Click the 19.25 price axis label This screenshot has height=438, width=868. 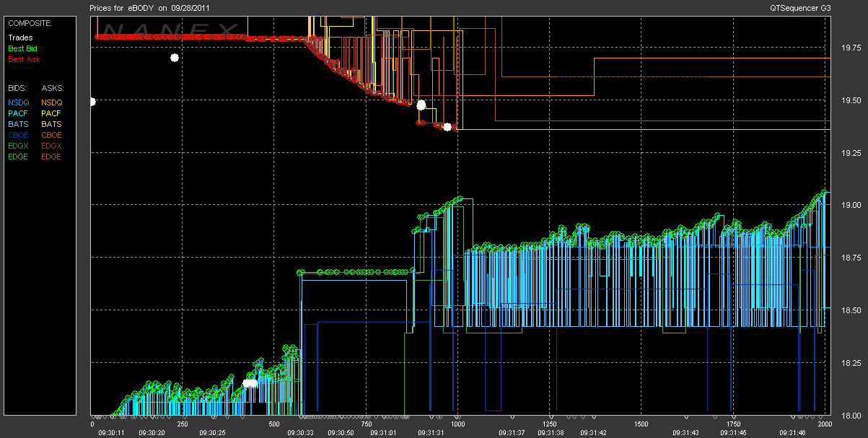851,153
